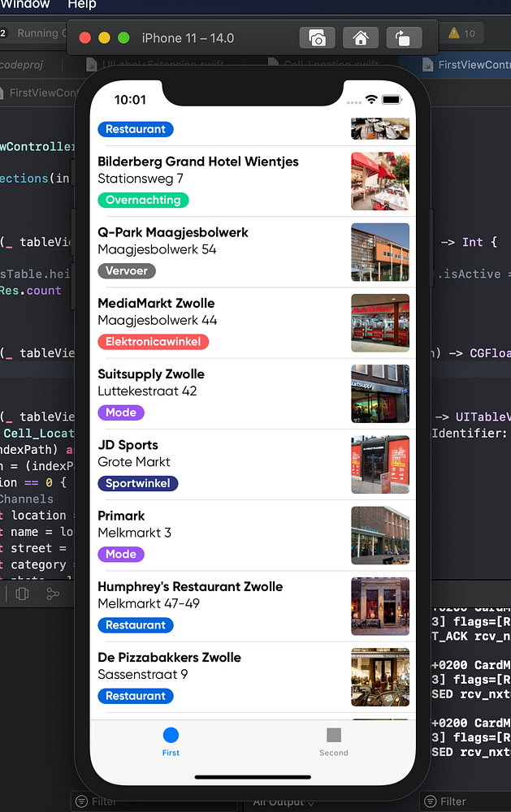Tap the Mode tag under Primark
The image size is (511, 812).
click(x=121, y=554)
